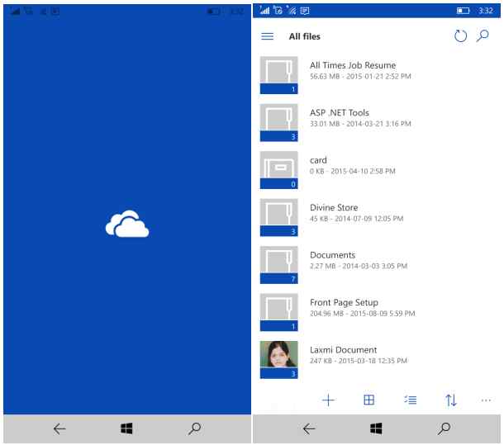Screen dimensions: 504x445
Task: Tap the All files page heading
Action: click(x=304, y=36)
